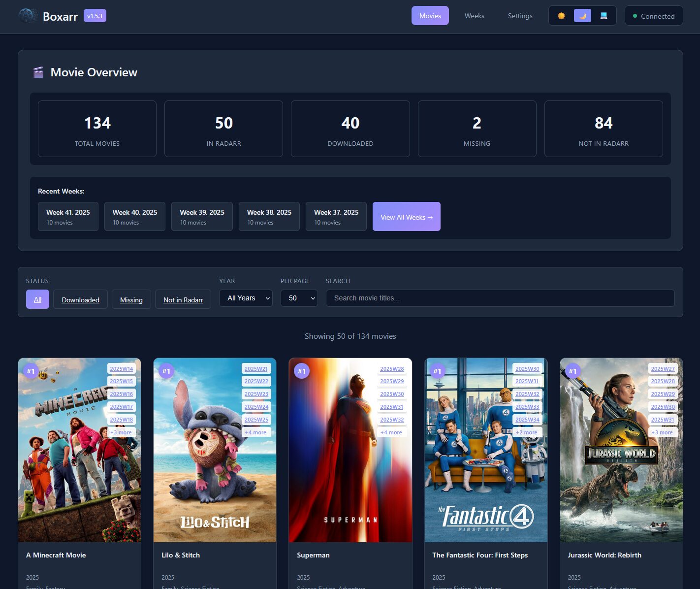
Task: Click the #1 rank badge on Superman
Action: tap(302, 371)
